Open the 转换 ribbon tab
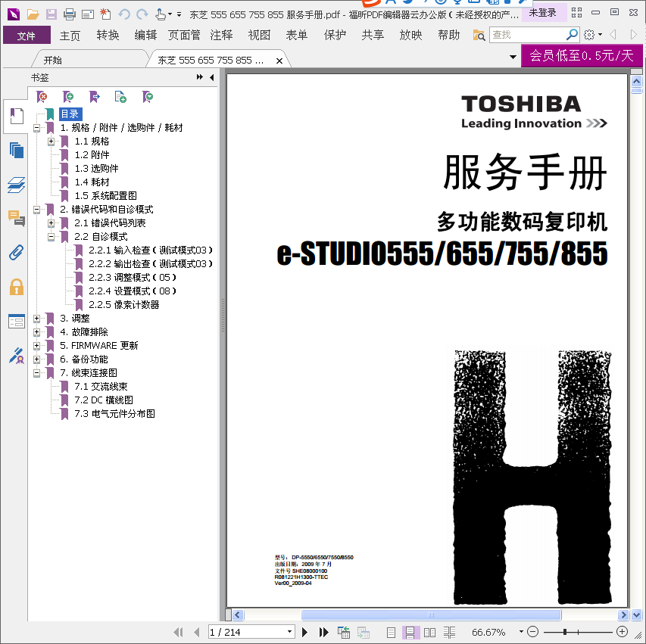The height and width of the screenshot is (644, 646). [108, 35]
